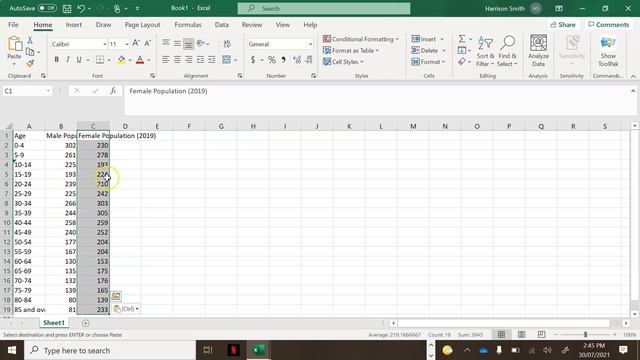Open the Page Layout tab
640x360 pixels.
click(142, 25)
